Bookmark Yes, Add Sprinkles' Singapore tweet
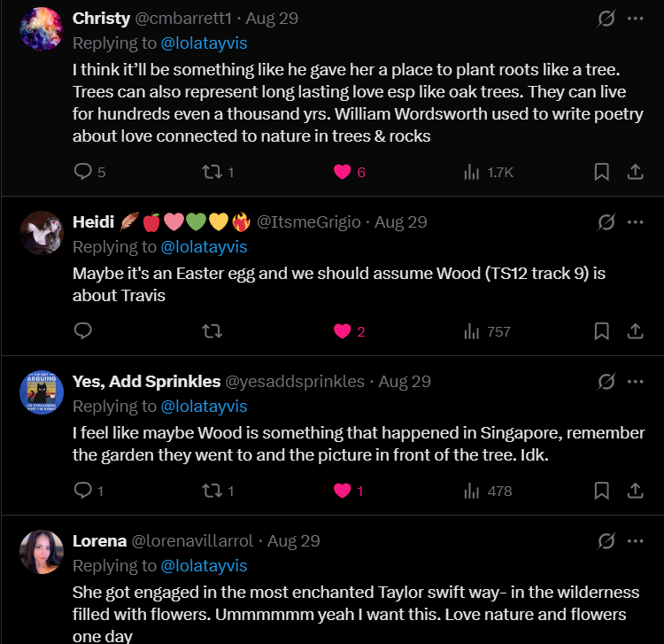664x644 pixels. [601, 491]
